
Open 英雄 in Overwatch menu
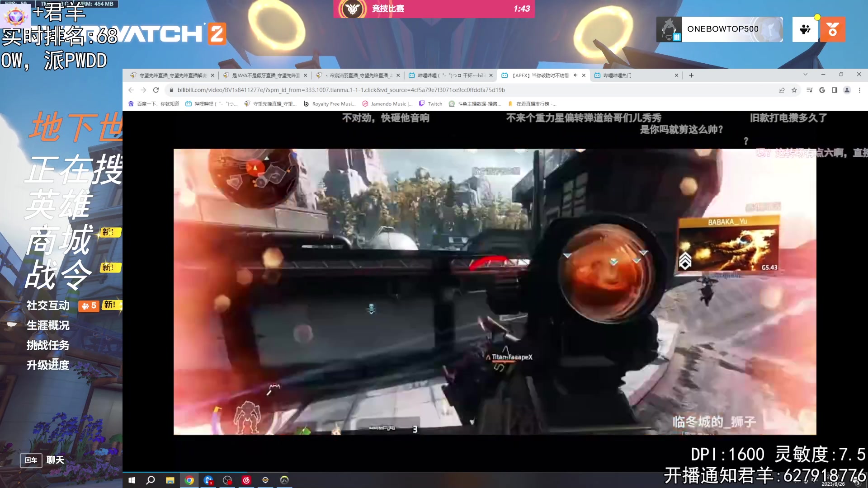click(x=59, y=205)
